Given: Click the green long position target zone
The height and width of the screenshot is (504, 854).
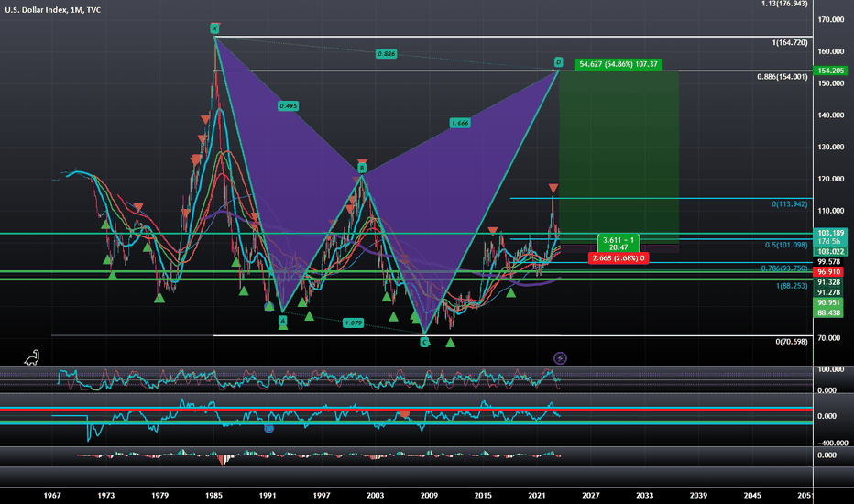Looking at the screenshot, I should (x=619, y=155).
